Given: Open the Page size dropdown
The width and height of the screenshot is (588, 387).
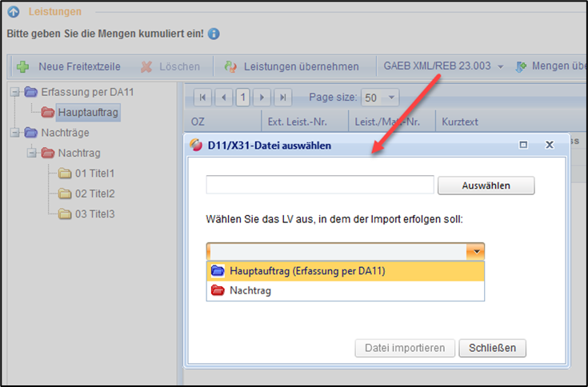Looking at the screenshot, I should [391, 98].
